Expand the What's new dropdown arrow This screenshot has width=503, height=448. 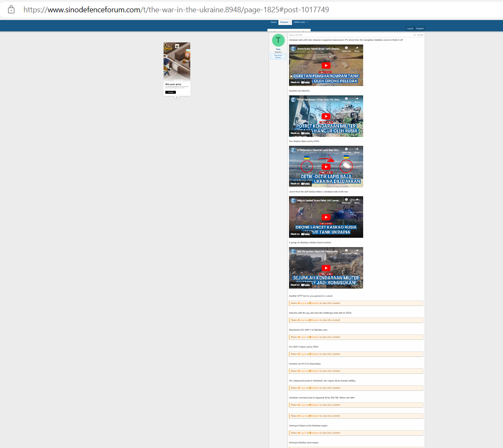tap(307, 22)
